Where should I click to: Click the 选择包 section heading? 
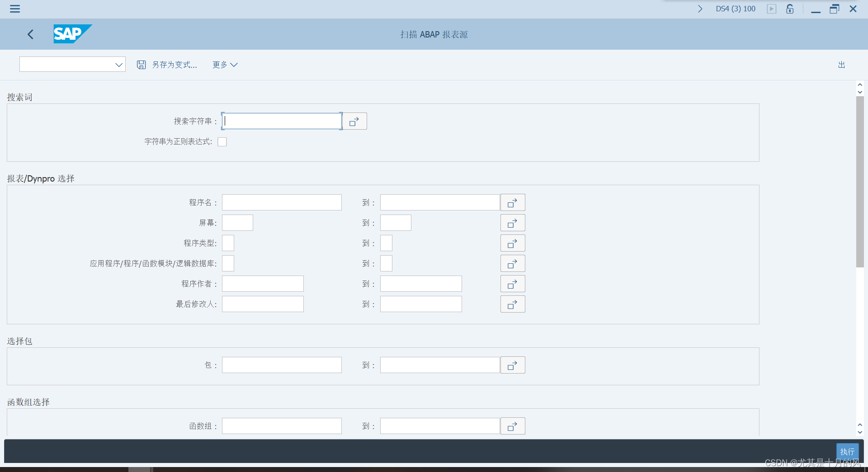coord(19,341)
